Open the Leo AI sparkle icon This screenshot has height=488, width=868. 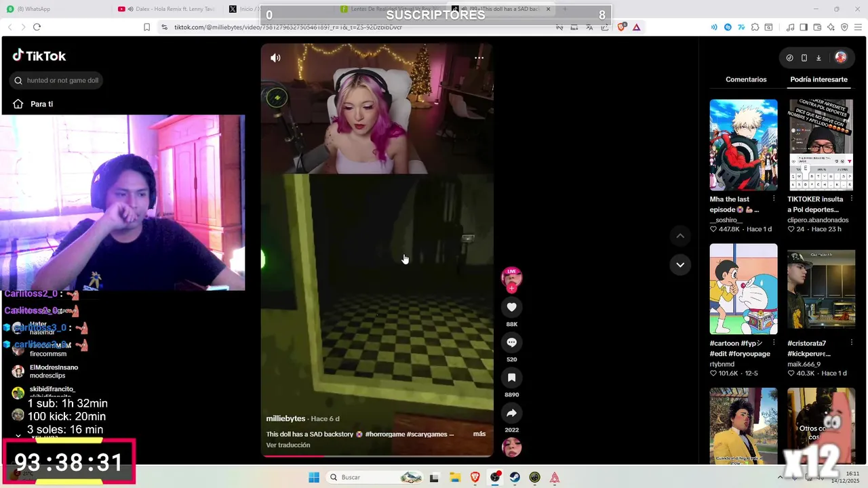[x=831, y=27]
